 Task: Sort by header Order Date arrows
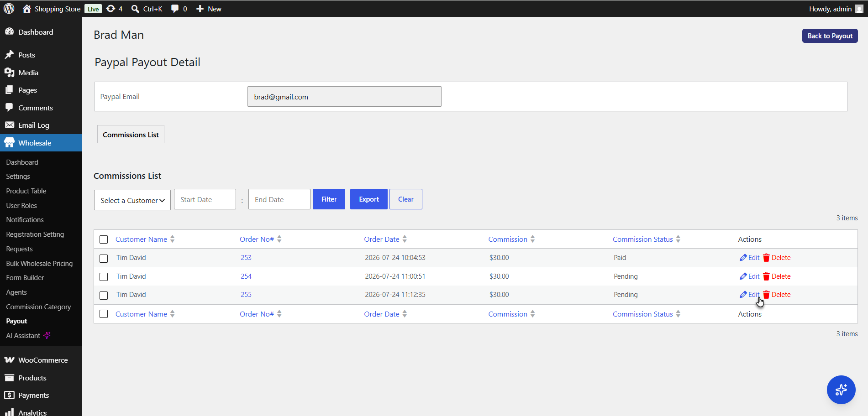405,239
